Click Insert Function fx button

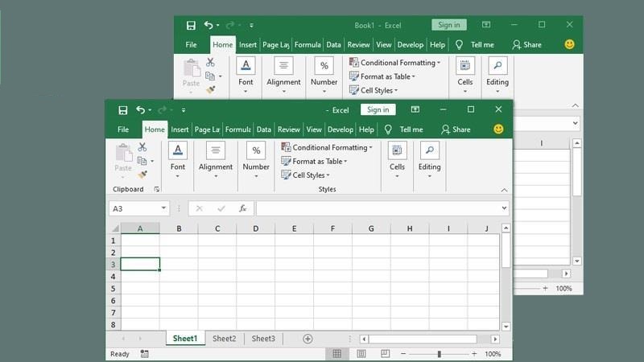tap(243, 208)
